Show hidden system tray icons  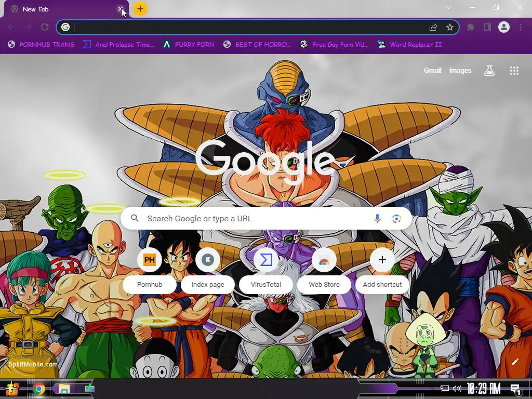coord(432,389)
